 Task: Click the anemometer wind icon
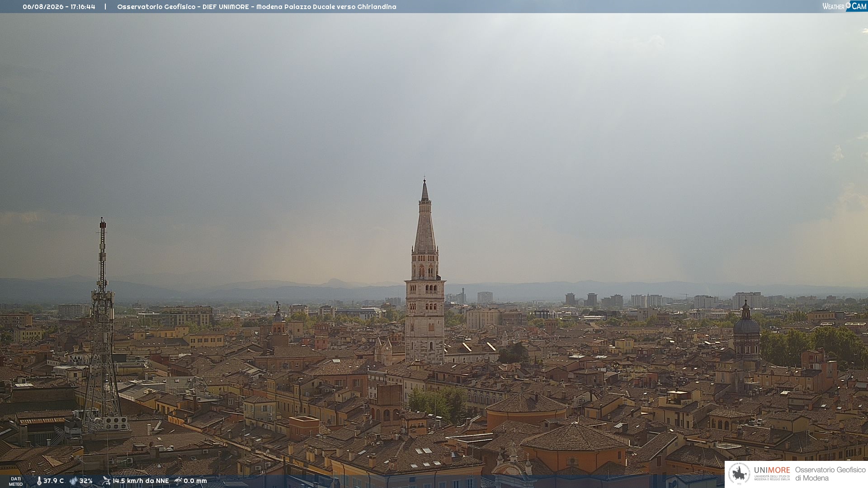106,481
